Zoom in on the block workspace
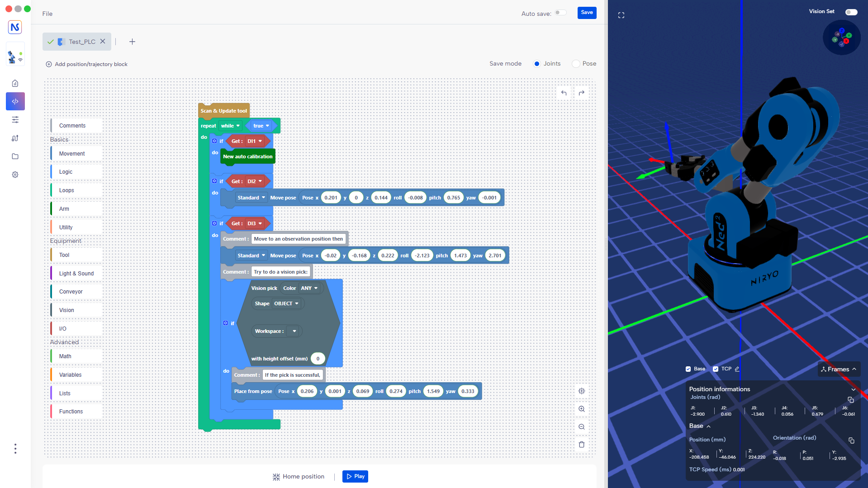Screen dimensions: 868x488 tap(582, 409)
